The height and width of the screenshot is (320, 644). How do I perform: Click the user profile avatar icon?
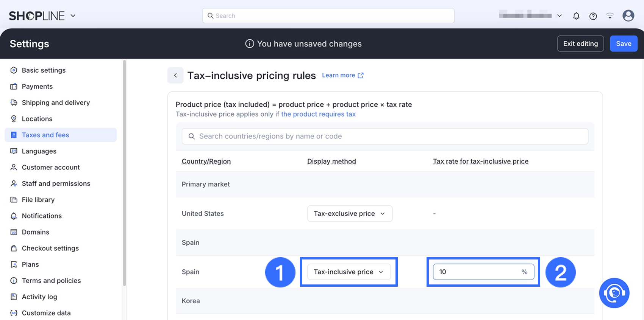tap(628, 16)
